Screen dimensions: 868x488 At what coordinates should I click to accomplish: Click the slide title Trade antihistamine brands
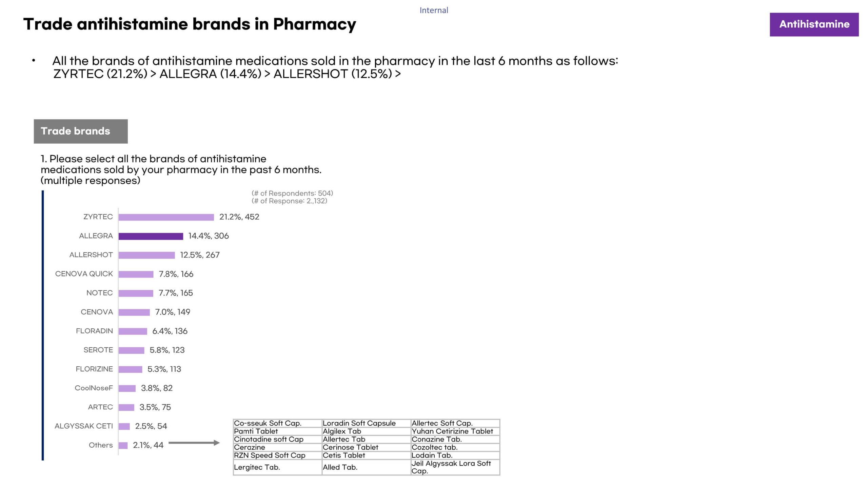pyautogui.click(x=190, y=24)
